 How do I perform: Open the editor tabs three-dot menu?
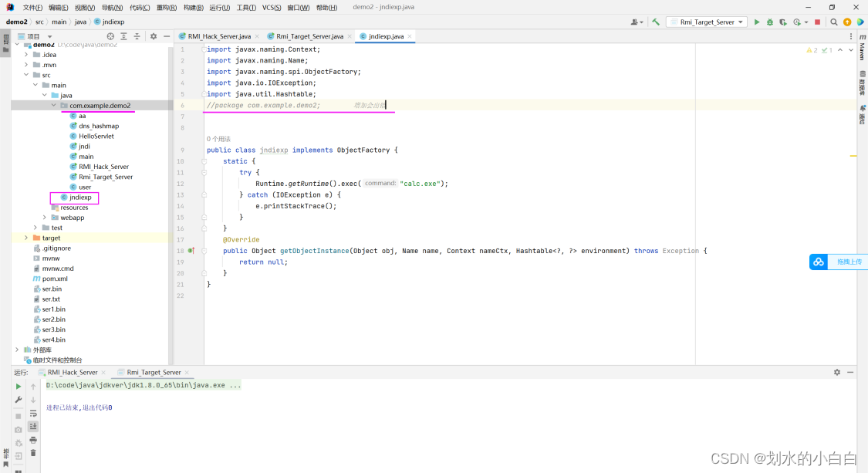point(851,36)
